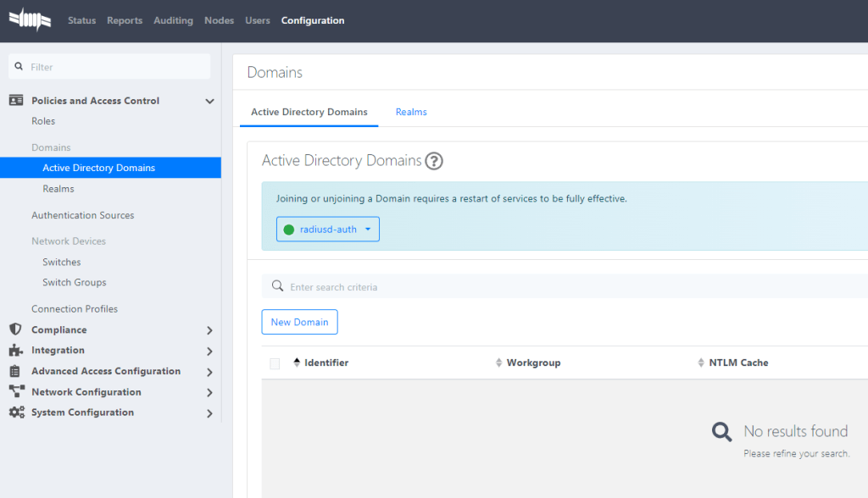Click the Compliance shield icon
The height and width of the screenshot is (498, 868).
(x=15, y=329)
